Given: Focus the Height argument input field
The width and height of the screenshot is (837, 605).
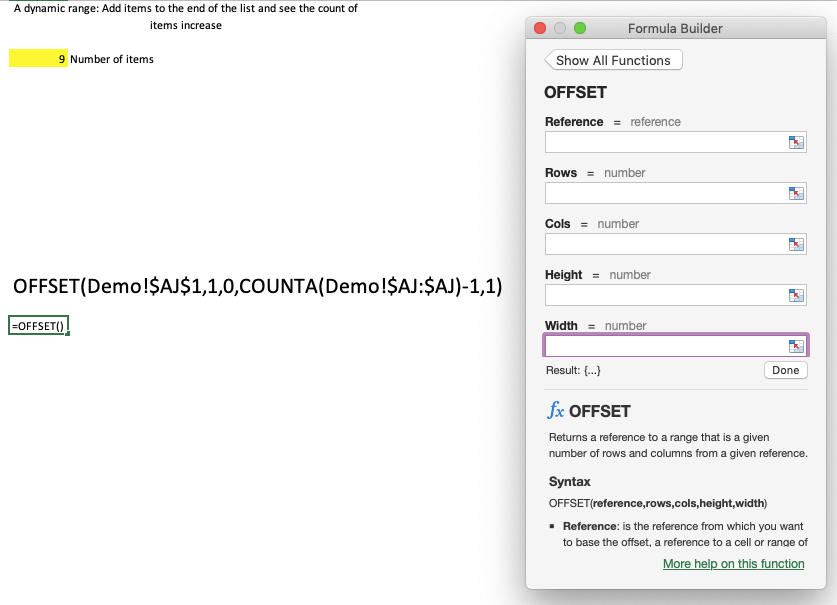Looking at the screenshot, I should pos(666,295).
